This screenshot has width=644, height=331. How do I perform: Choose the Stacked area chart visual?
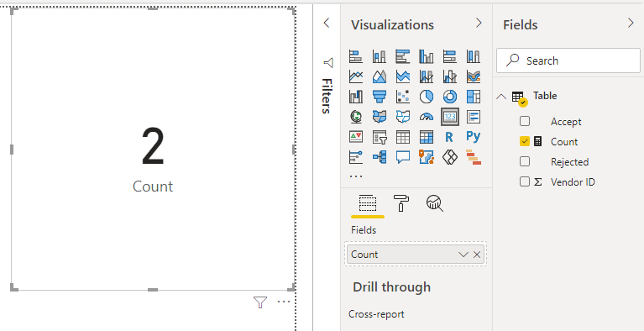click(x=403, y=76)
